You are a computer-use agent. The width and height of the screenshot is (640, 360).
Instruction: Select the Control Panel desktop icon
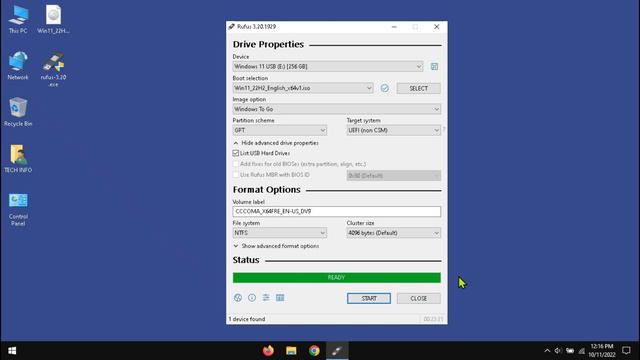click(x=18, y=209)
